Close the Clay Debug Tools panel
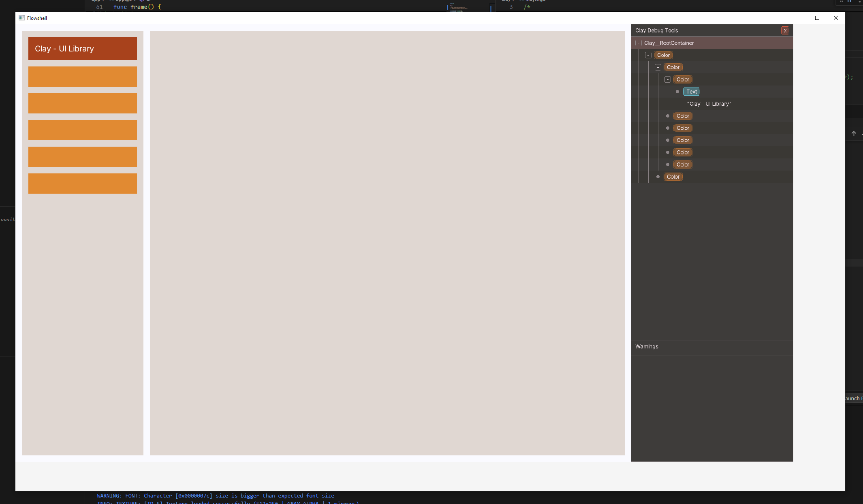 pyautogui.click(x=785, y=31)
